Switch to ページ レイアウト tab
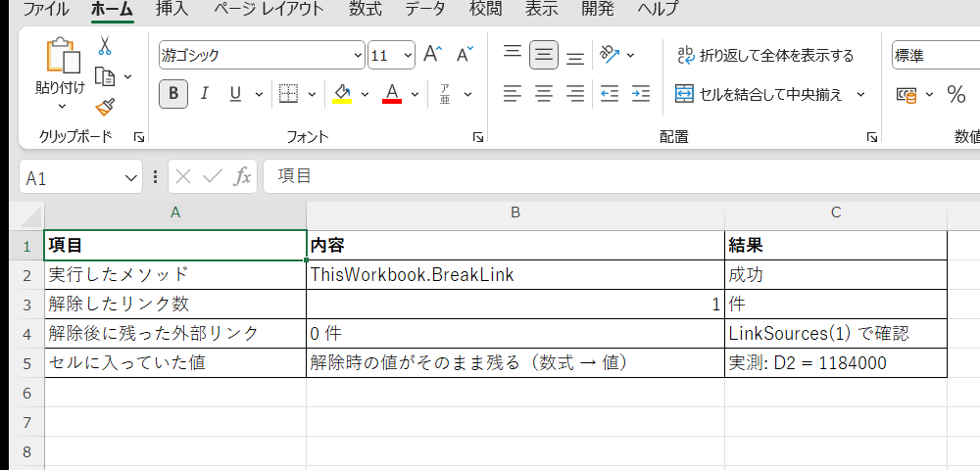This screenshot has height=470, width=980. [x=269, y=9]
